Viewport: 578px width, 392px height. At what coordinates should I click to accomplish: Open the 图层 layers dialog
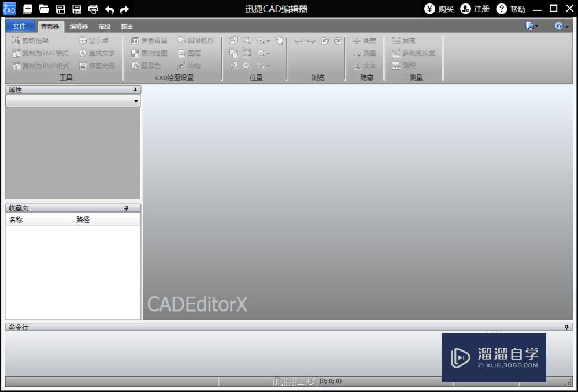coord(189,53)
